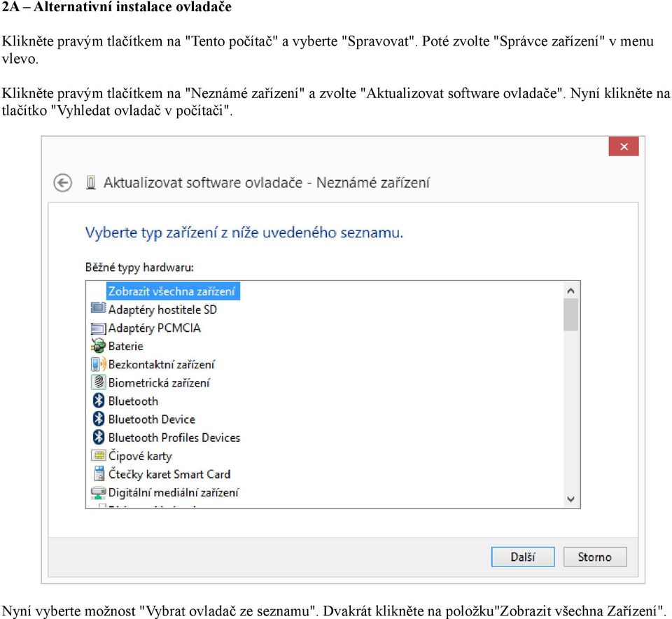Viewport: 672px width, 619px height.
Task: Click the Baterie battery icon
Action: [x=98, y=345]
